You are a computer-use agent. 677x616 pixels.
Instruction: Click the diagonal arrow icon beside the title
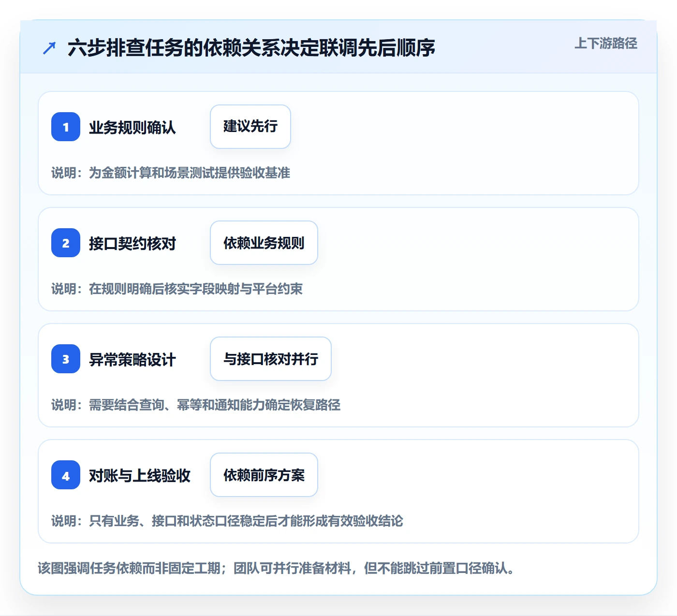[x=49, y=48]
